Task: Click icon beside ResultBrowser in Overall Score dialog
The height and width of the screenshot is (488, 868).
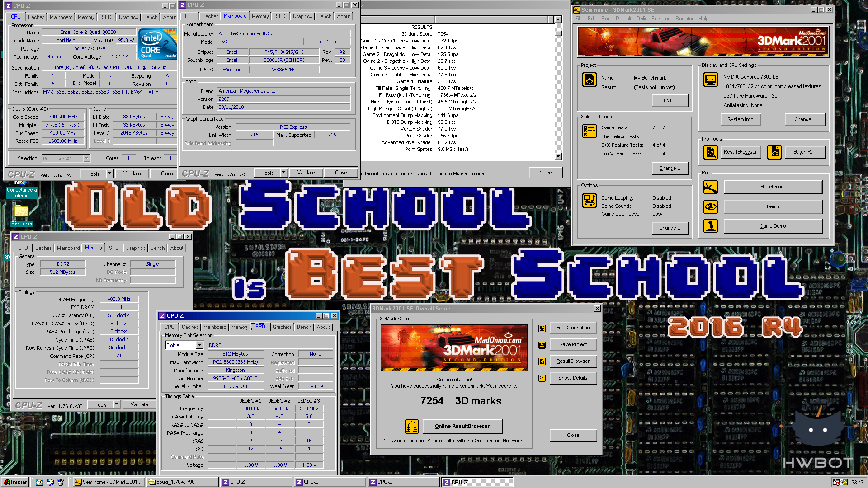Action: [x=542, y=361]
